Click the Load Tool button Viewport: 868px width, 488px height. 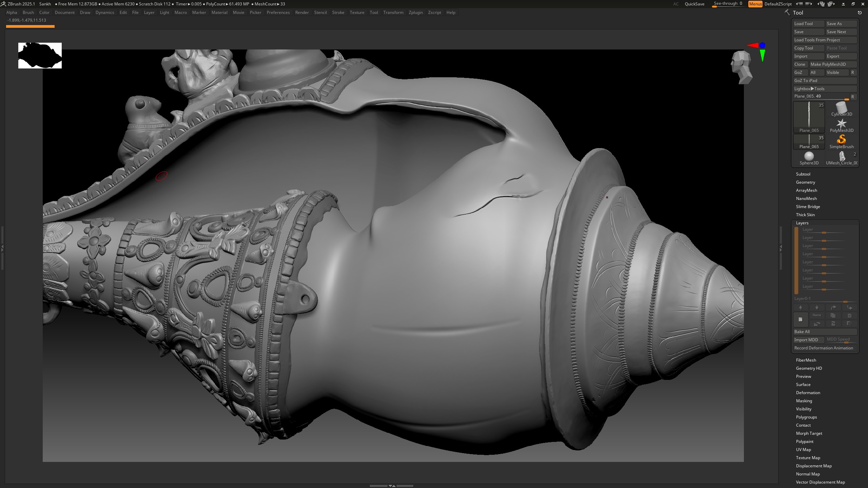[x=809, y=24]
